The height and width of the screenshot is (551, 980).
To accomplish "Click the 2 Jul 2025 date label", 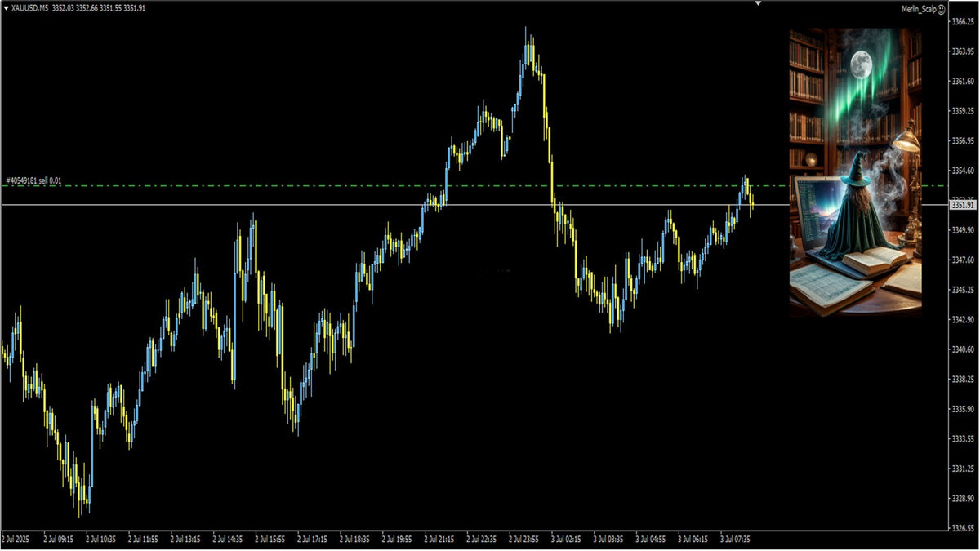I will [x=16, y=540].
